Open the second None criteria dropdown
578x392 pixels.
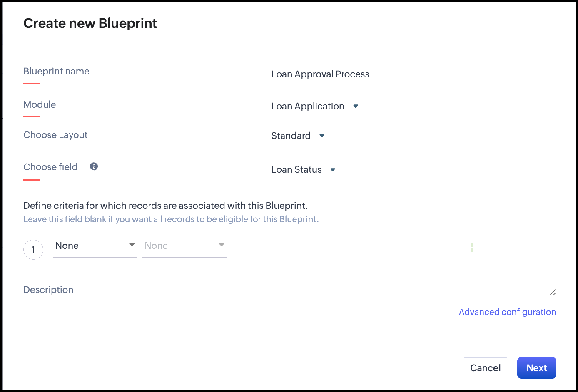coord(184,246)
